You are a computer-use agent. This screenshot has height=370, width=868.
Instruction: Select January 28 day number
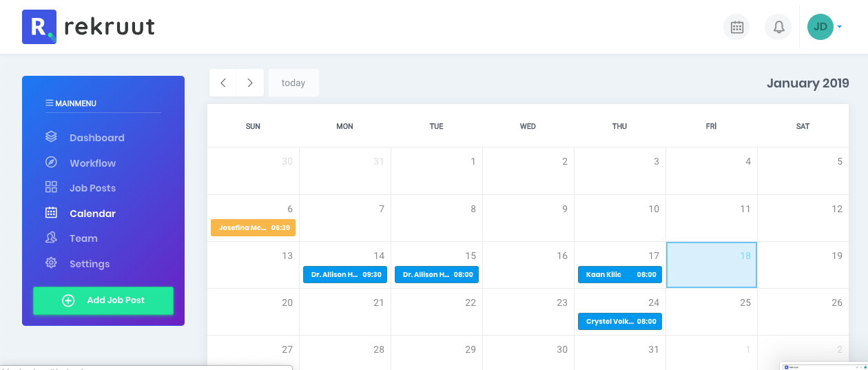379,349
